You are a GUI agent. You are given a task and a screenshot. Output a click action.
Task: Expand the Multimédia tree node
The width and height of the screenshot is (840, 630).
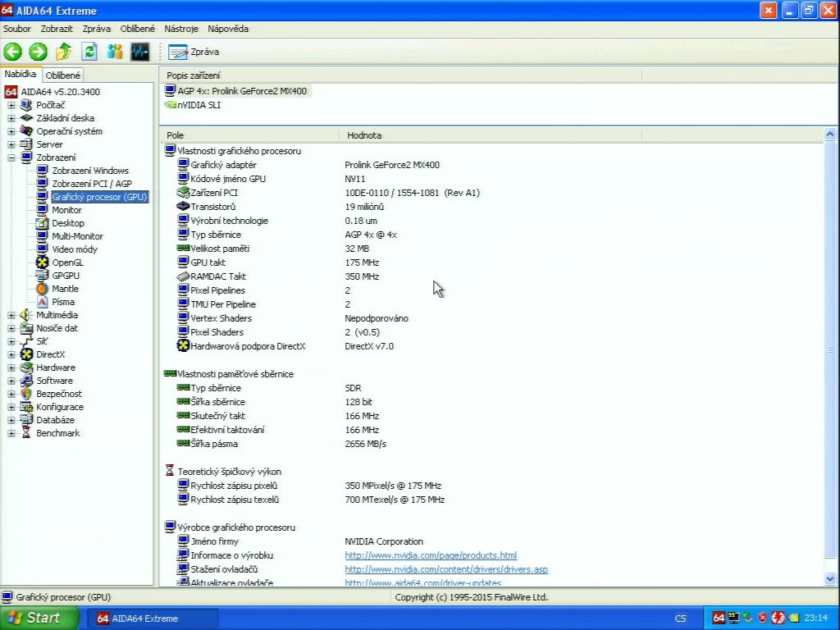tap(11, 315)
